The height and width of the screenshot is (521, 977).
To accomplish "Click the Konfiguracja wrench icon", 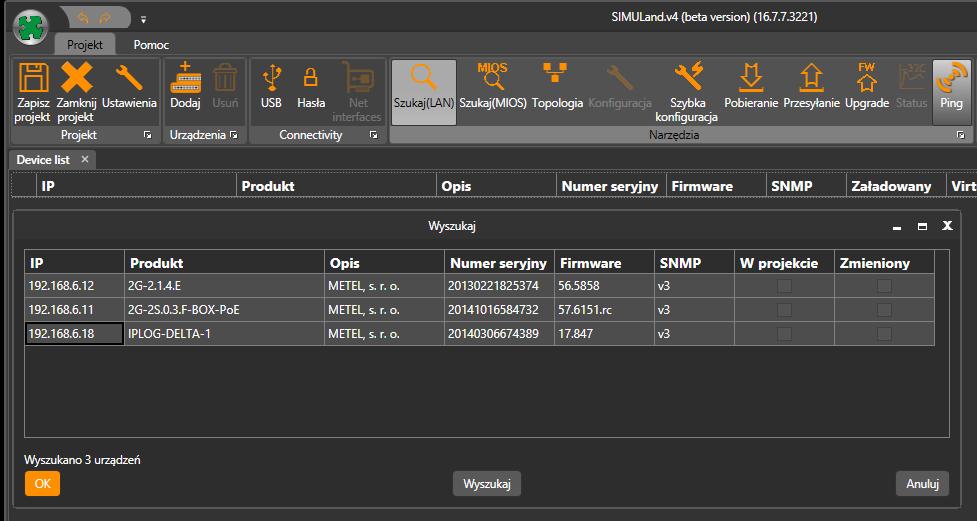I will coord(620,85).
